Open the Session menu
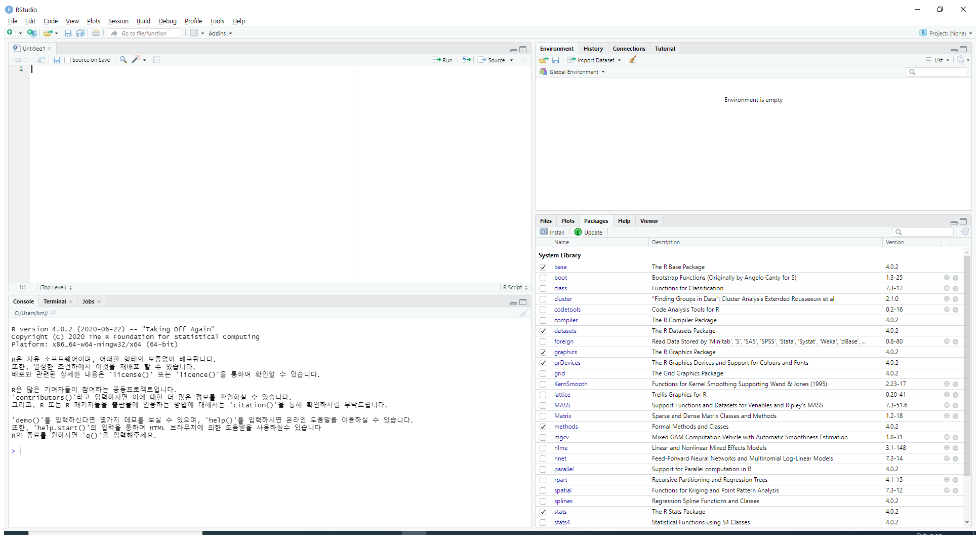980x535 pixels. [x=118, y=21]
